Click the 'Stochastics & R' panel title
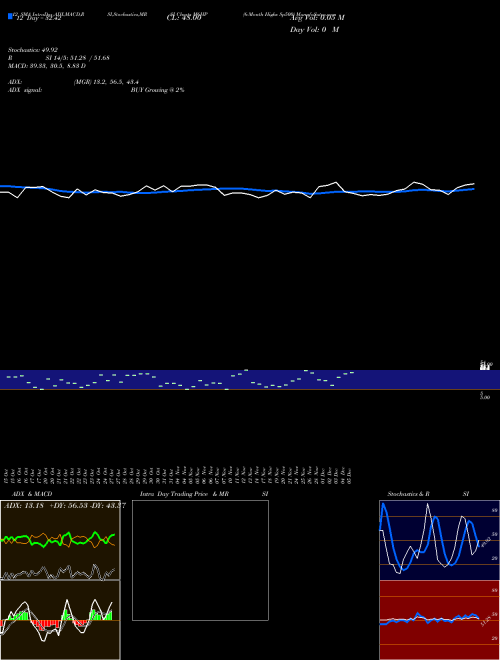Screen dimensions: 500x660 408,494
